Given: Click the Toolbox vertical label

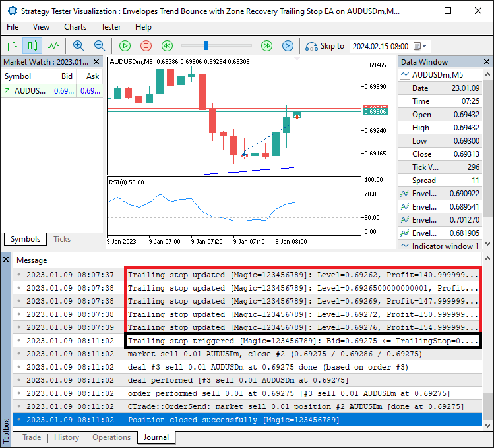Looking at the screenshot, I should 6,430.
